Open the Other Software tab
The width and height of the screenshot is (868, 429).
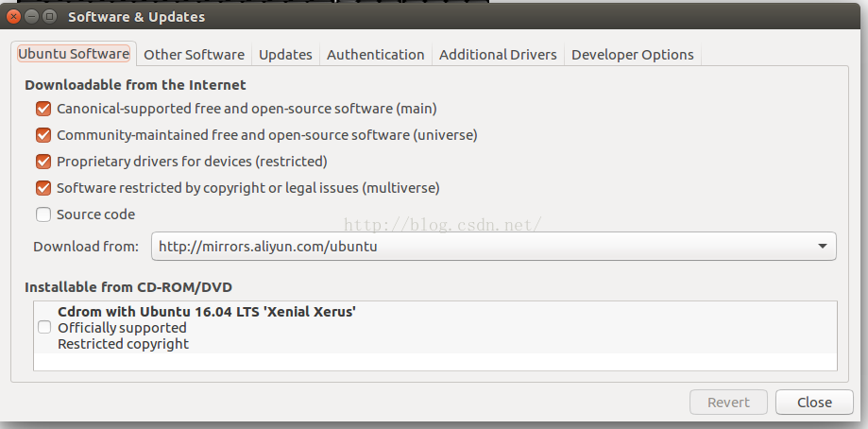pos(194,55)
